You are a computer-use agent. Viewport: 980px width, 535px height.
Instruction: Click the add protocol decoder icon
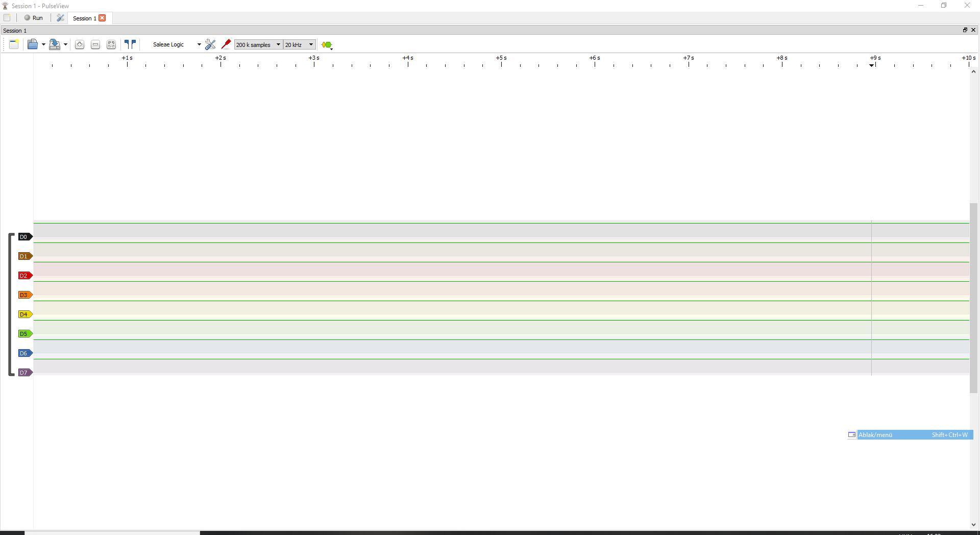(327, 45)
